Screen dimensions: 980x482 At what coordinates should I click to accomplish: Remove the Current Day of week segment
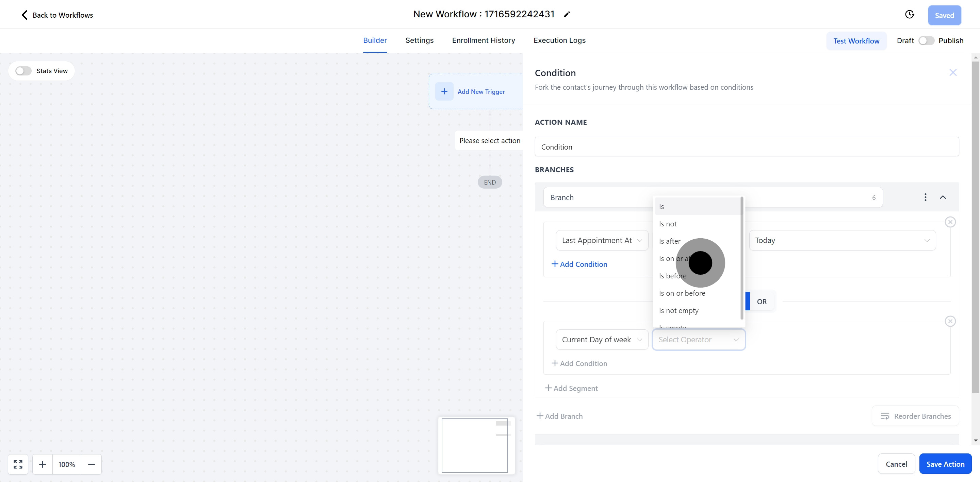(950, 321)
